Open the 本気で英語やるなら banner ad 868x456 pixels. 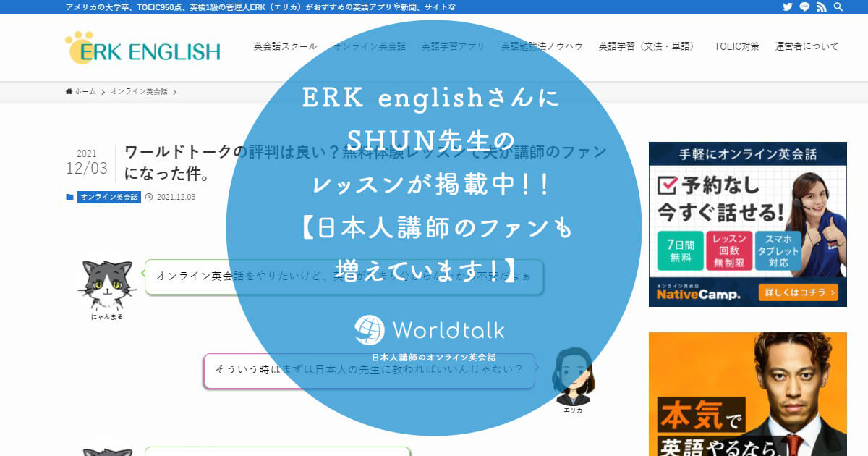click(x=747, y=394)
